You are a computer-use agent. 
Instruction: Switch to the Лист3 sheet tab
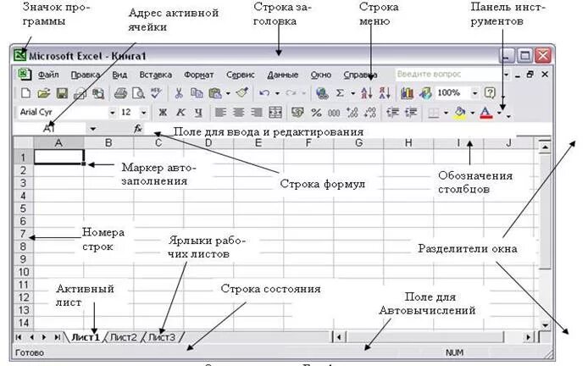pyautogui.click(x=162, y=337)
